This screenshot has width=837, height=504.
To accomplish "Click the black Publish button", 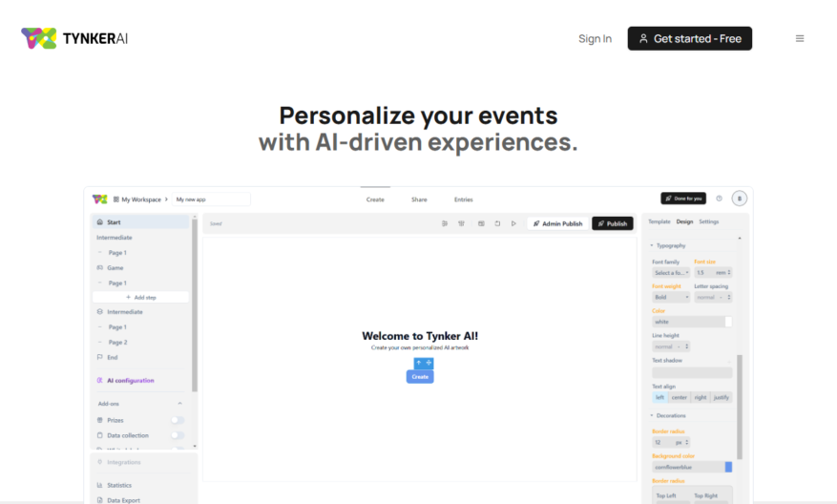I will click(613, 223).
